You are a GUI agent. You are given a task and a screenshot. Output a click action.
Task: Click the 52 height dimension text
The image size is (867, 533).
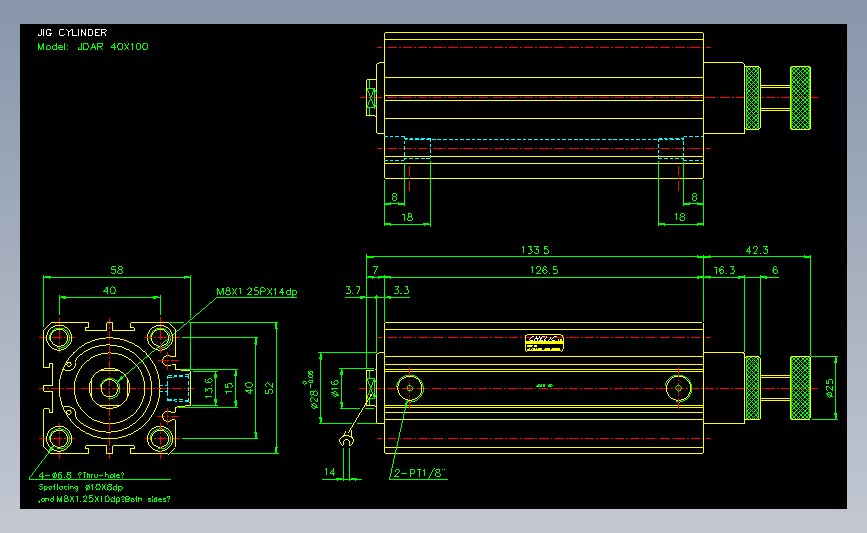[x=269, y=388]
